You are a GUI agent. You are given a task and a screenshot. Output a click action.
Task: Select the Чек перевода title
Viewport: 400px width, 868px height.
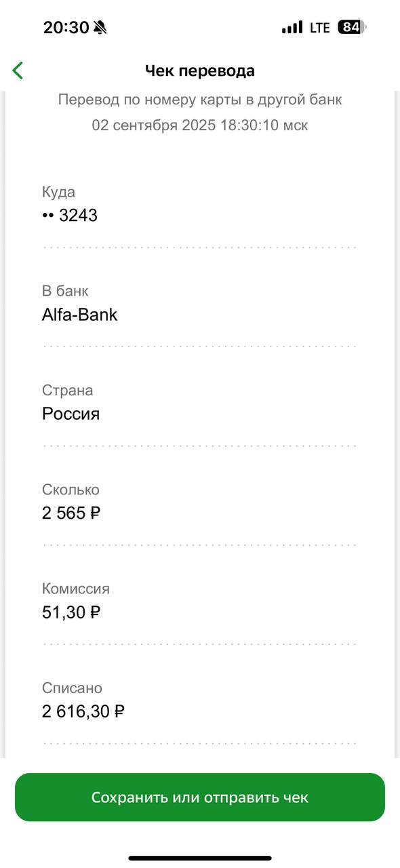point(200,71)
